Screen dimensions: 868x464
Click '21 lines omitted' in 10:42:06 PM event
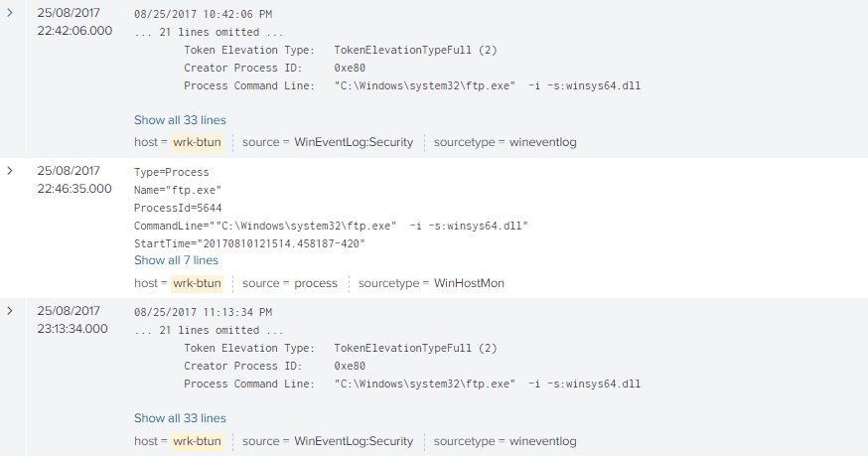[209, 32]
